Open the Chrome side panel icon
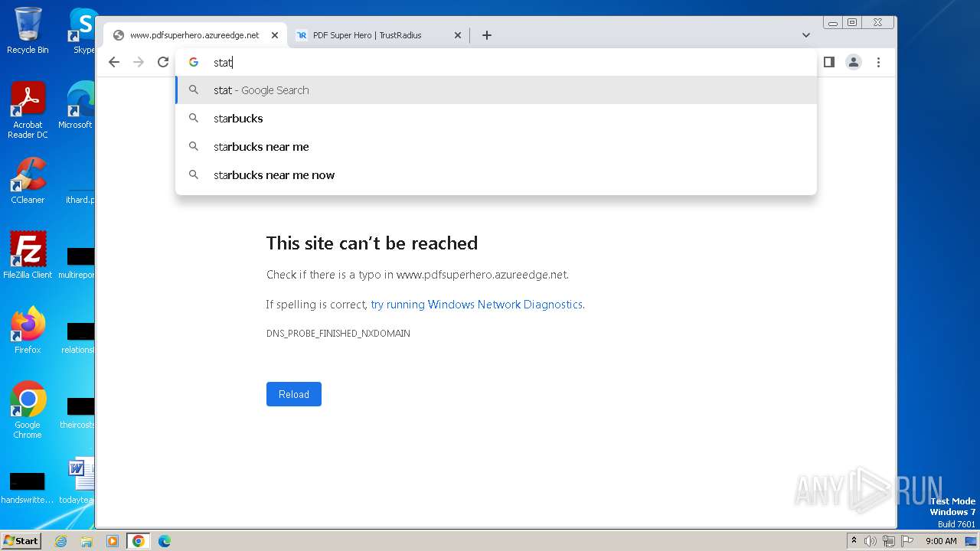This screenshot has height=551, width=980. tap(828, 62)
